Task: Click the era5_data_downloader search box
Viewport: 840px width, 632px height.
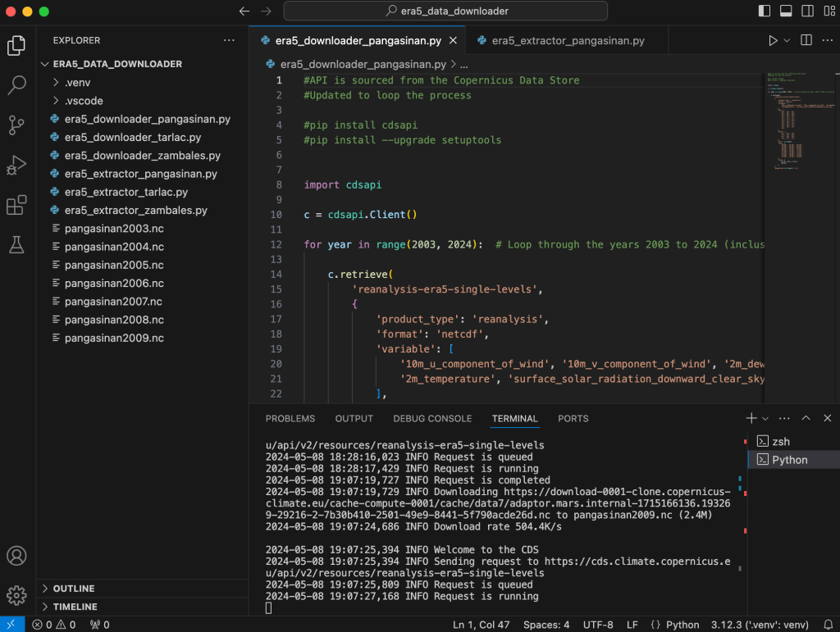Action: point(445,11)
